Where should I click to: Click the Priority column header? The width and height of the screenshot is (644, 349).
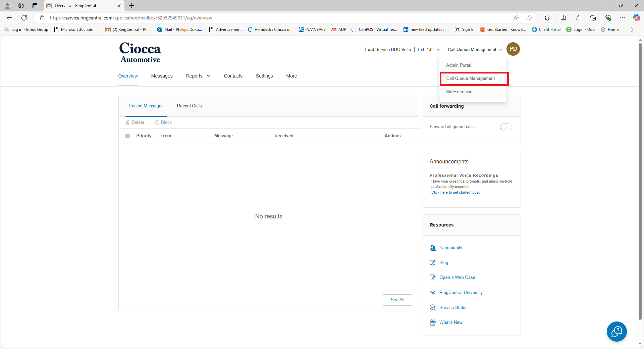coord(144,136)
